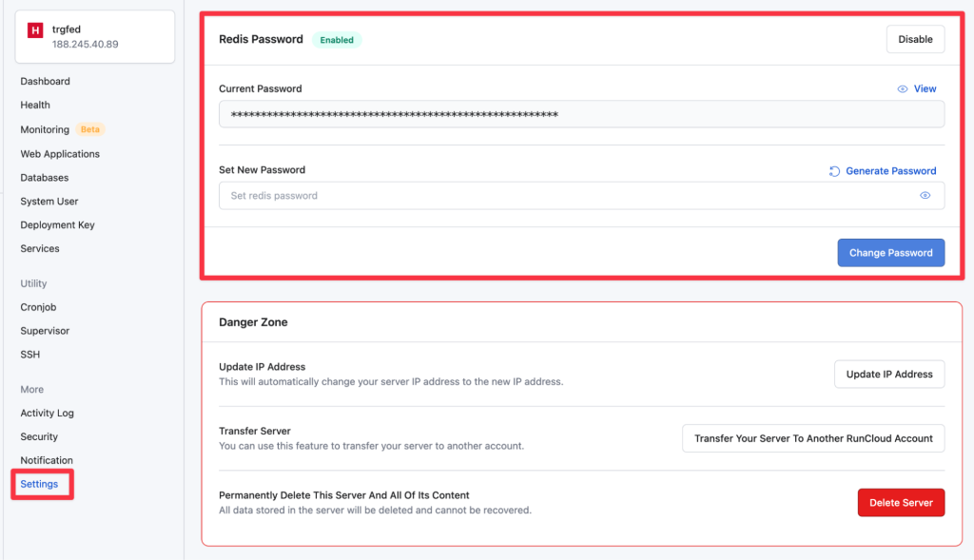Click the Change Password button
Screen dimensions: 974x560
(x=890, y=253)
